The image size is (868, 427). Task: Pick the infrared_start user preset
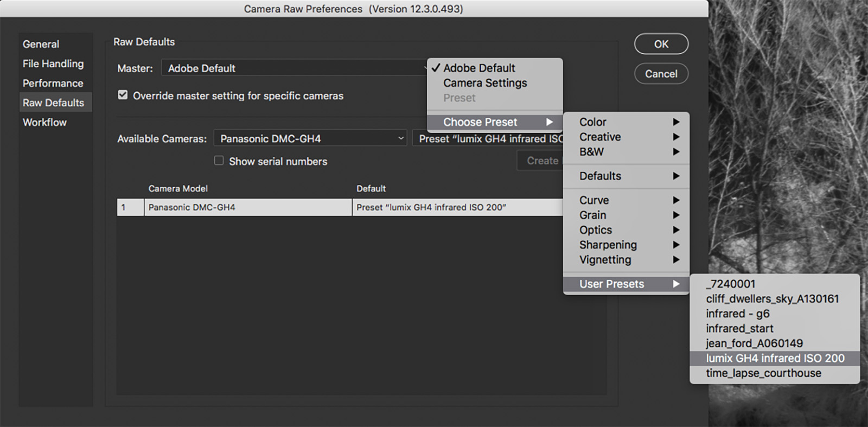[x=739, y=328]
